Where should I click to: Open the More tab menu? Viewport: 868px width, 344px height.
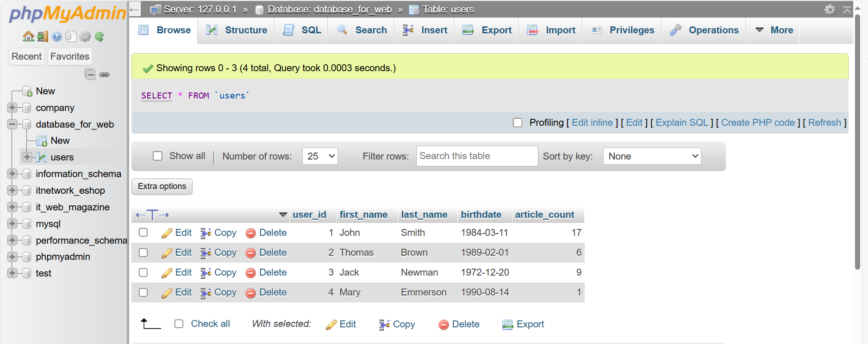pos(774,31)
